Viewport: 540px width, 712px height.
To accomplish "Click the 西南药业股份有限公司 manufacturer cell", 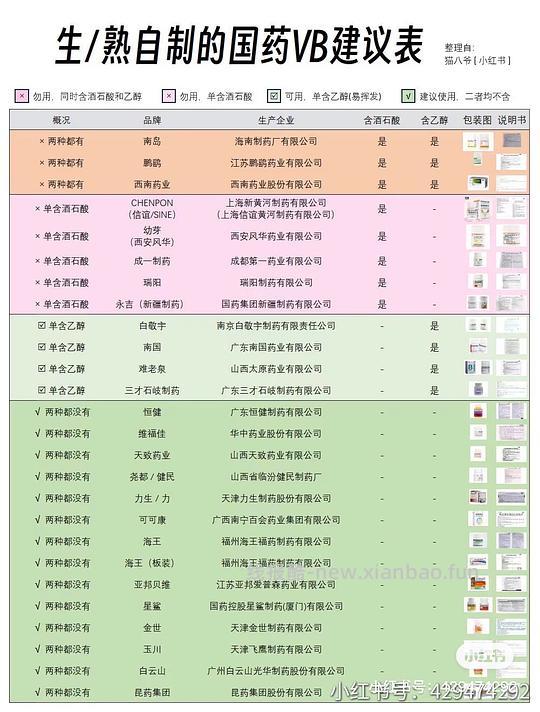I will click(276, 185).
